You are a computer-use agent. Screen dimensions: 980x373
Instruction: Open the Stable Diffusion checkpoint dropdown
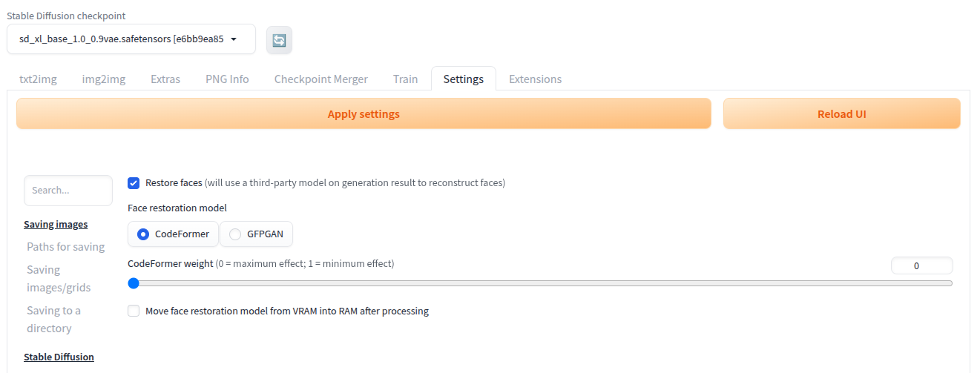[131, 39]
